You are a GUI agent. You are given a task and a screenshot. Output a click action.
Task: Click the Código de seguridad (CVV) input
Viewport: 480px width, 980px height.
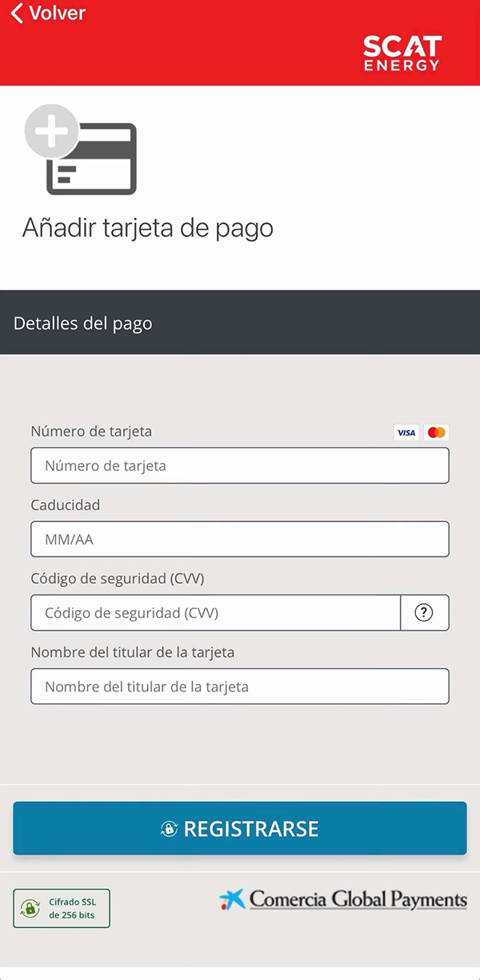pos(215,613)
